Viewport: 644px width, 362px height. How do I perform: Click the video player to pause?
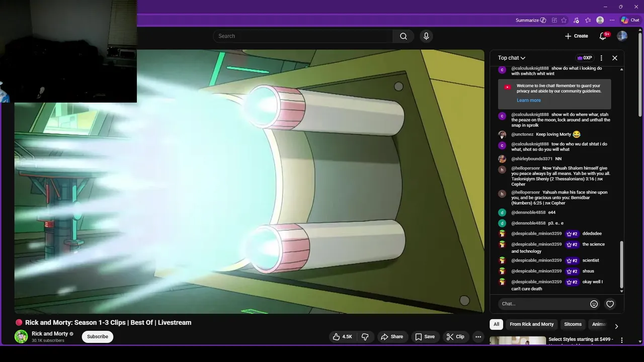point(249,182)
